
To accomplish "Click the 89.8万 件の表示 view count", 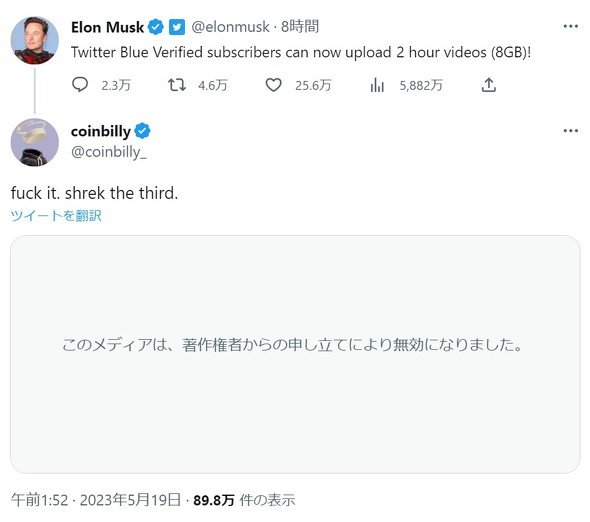I will pos(244,500).
